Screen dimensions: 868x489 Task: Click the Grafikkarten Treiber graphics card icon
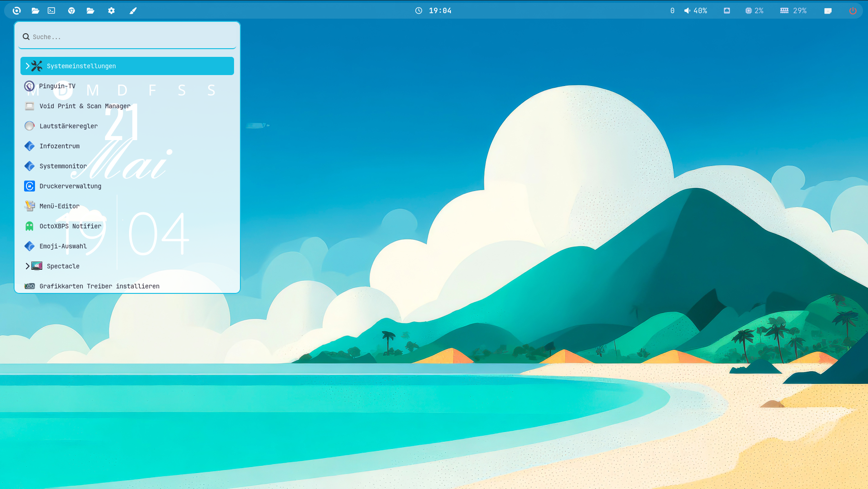pos(30,286)
